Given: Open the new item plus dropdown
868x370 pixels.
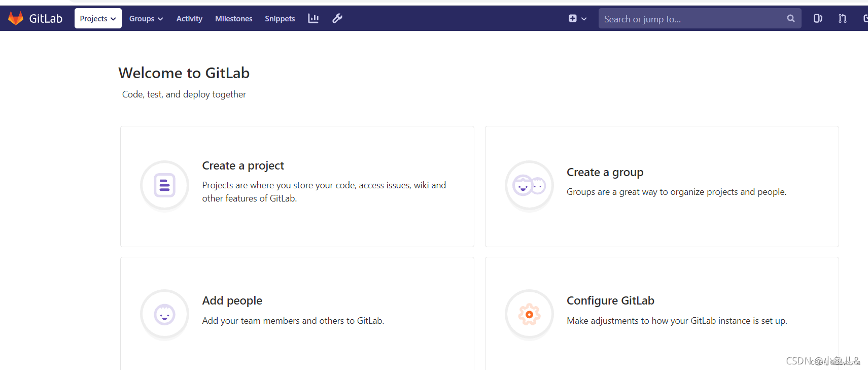Looking at the screenshot, I should pyautogui.click(x=577, y=18).
